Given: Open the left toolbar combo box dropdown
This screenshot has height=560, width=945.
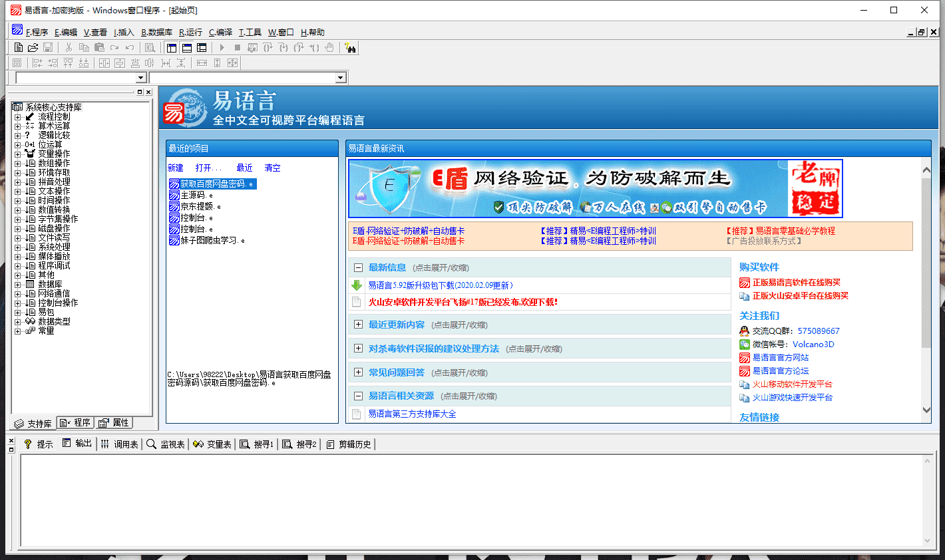Looking at the screenshot, I should (140, 78).
